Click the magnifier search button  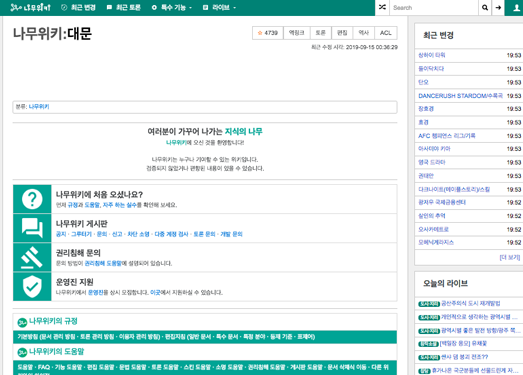tap(485, 8)
